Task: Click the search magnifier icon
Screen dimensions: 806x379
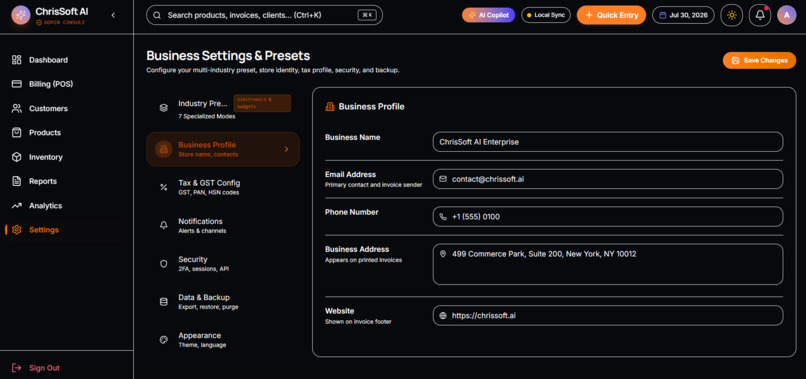Action: [x=157, y=15]
